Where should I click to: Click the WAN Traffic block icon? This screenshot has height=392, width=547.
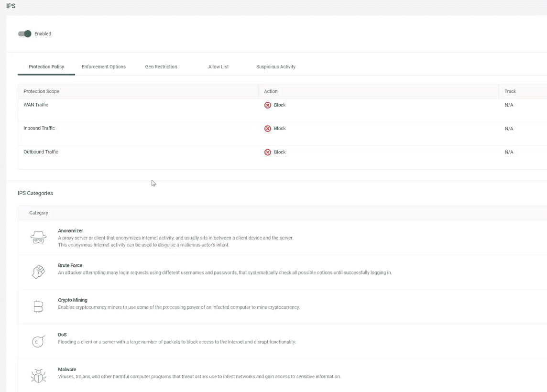tap(268, 105)
